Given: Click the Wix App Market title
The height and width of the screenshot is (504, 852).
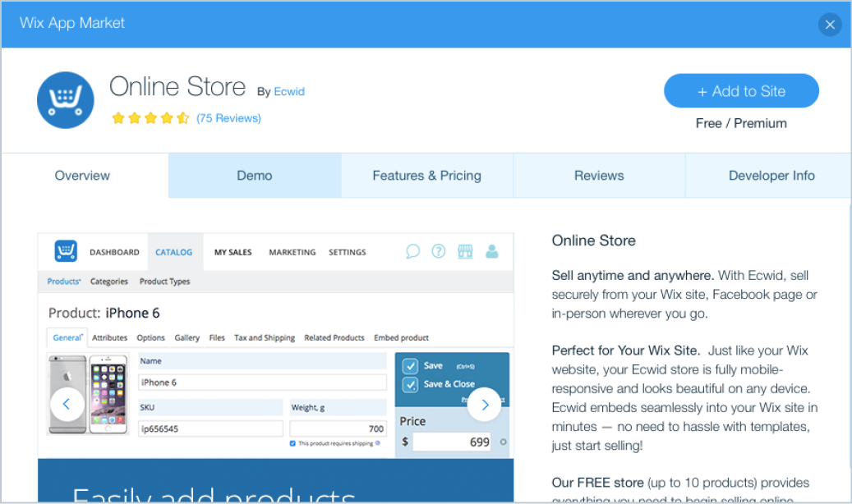Looking at the screenshot, I should pos(72,23).
